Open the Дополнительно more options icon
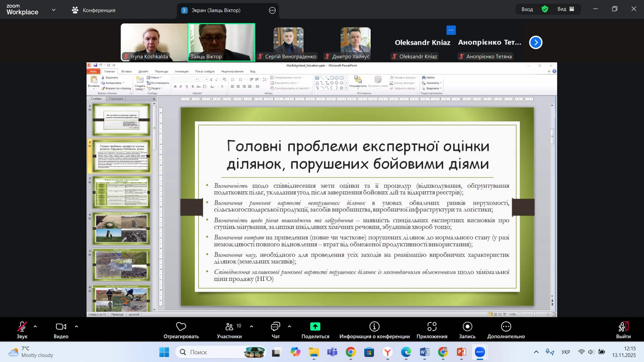 (x=506, y=326)
